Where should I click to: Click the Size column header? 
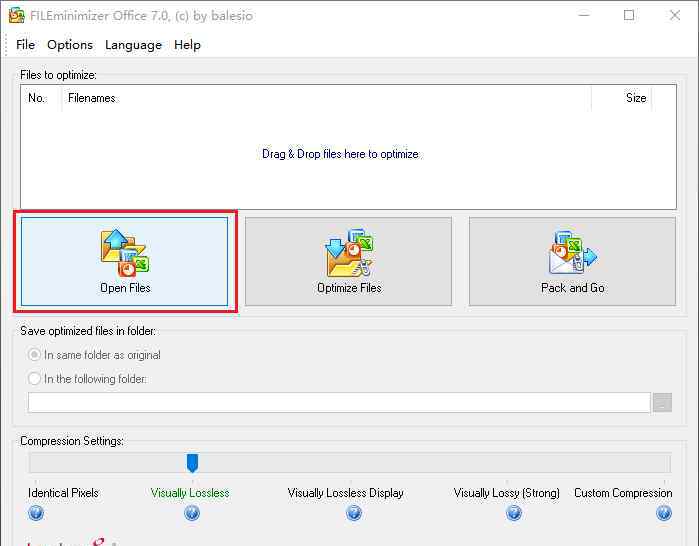click(x=621, y=98)
